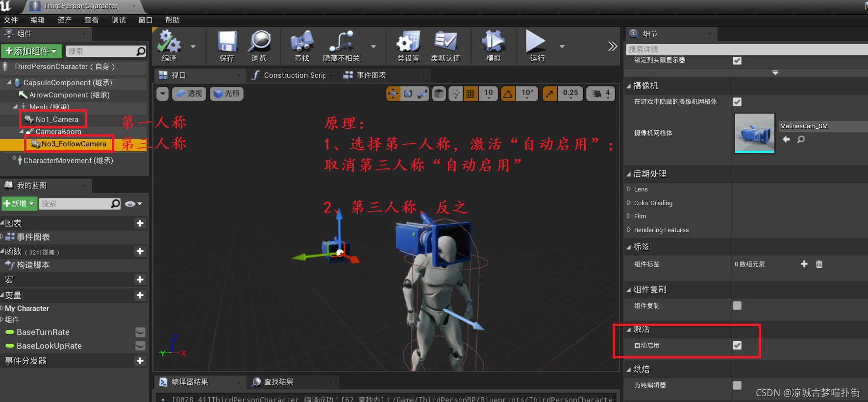This screenshot has height=402, width=868.
Task: Toggle 组件复制 checkbox
Action: click(737, 306)
